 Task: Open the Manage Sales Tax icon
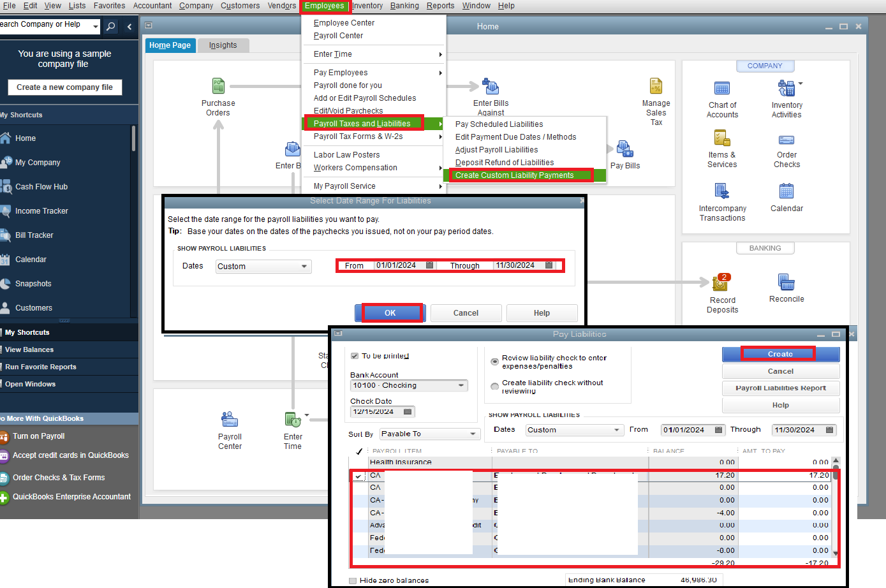656,86
